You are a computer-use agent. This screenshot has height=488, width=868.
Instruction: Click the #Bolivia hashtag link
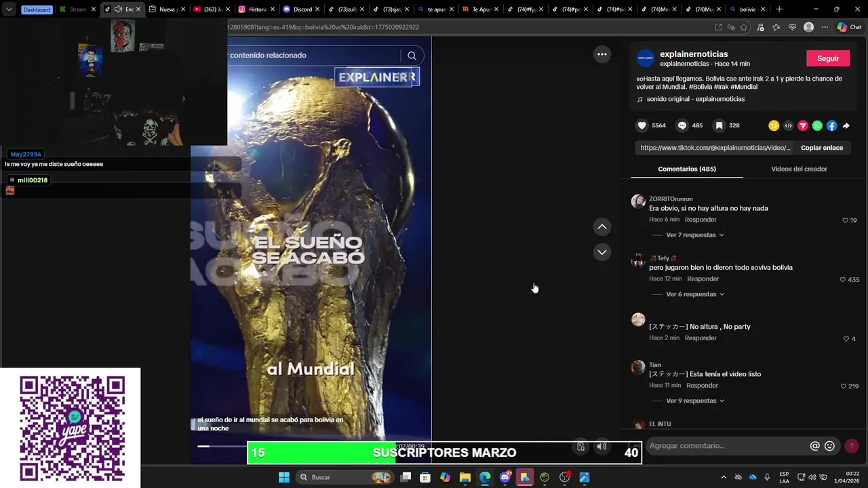click(x=700, y=87)
